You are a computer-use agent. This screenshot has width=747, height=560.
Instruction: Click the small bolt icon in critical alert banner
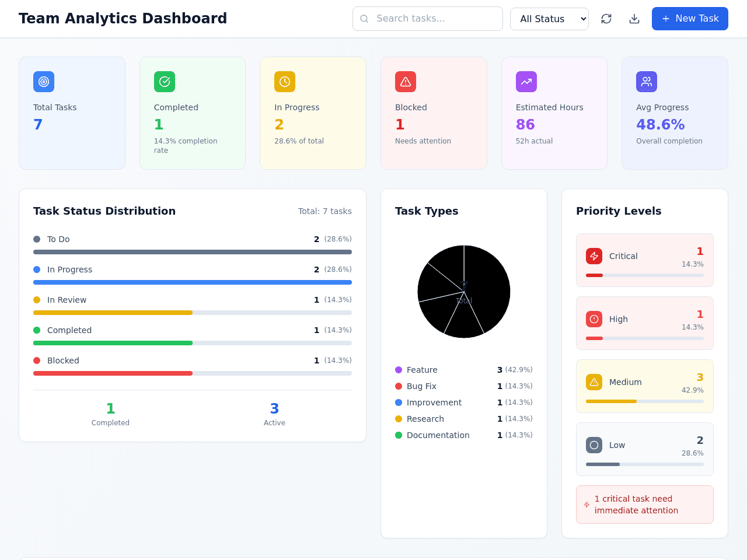coord(587,505)
